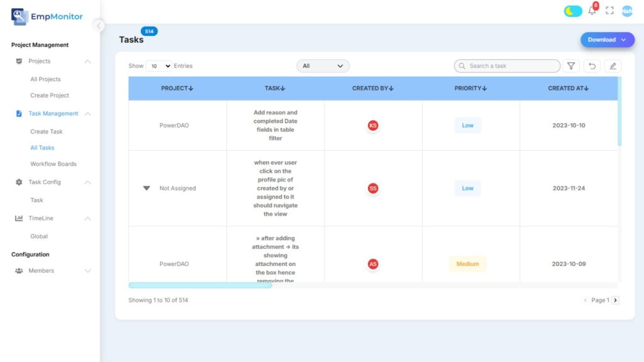644x362 pixels.
Task: Open the Task item under Task Config
Action: point(36,200)
